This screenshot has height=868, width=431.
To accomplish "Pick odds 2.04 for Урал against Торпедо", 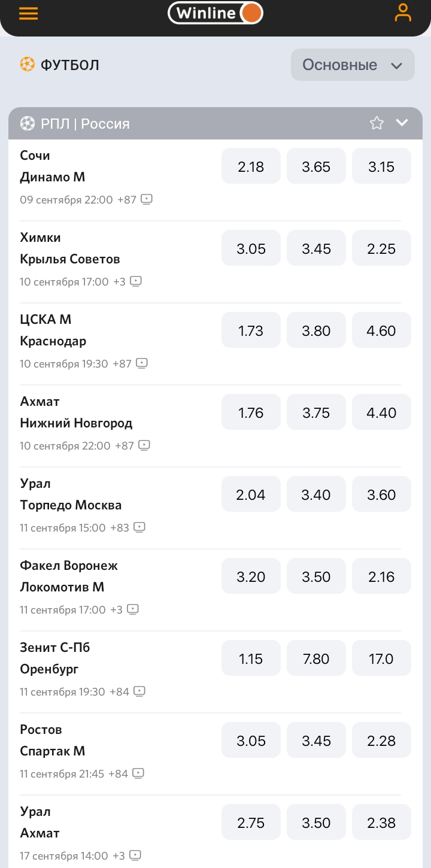I will (x=251, y=494).
